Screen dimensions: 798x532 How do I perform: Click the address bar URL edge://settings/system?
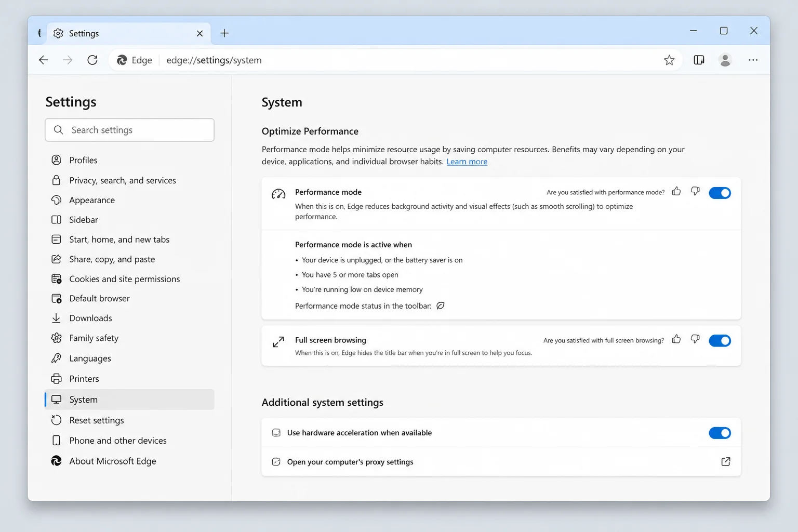tap(214, 60)
